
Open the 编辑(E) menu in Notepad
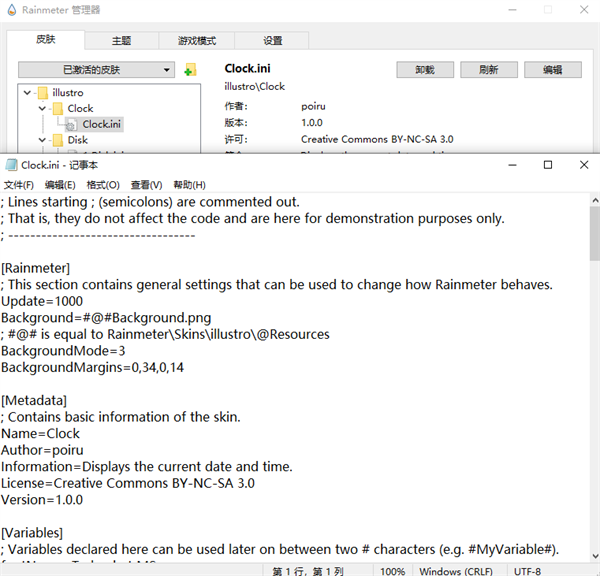[x=60, y=185]
